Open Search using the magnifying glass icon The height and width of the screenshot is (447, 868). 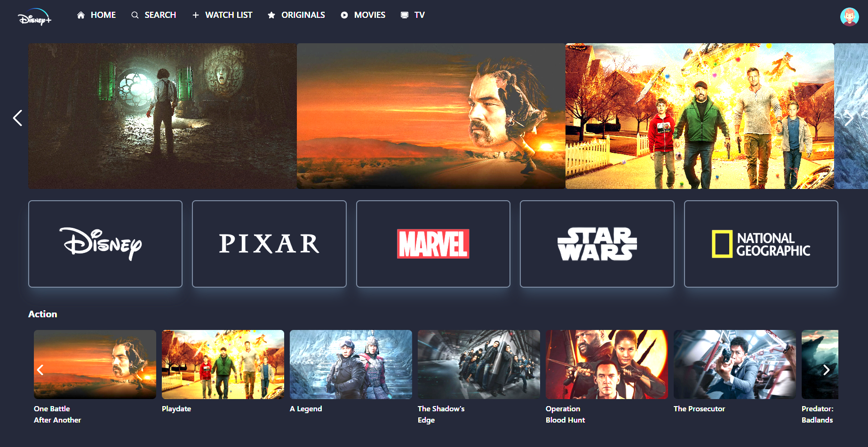click(135, 15)
